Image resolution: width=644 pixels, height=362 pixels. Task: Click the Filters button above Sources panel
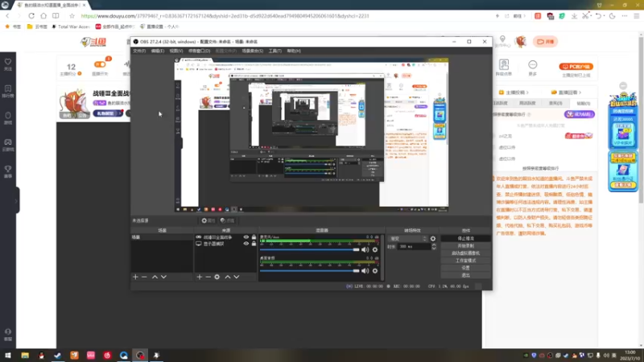pos(227,220)
